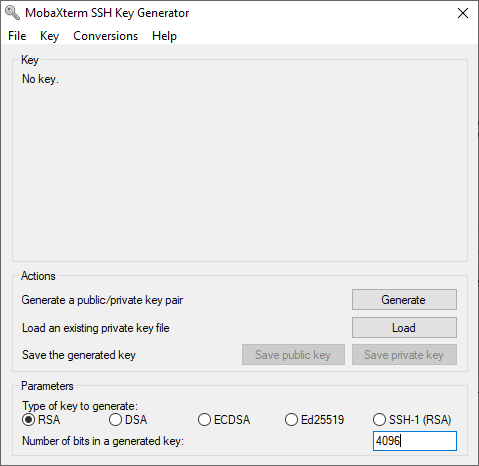Click the "No key." status text
This screenshot has height=466, width=479.
[x=40, y=79]
